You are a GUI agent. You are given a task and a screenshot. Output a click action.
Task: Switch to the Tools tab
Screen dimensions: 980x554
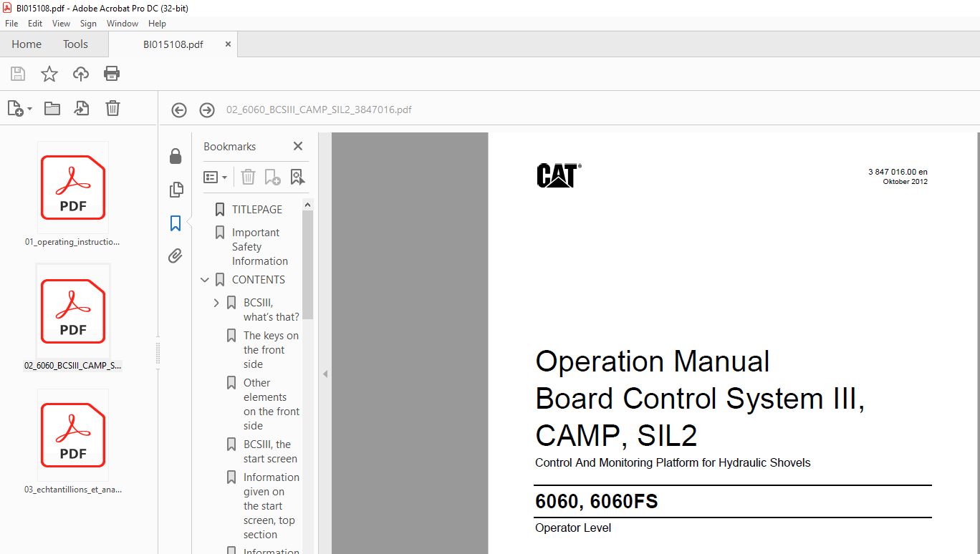75,44
